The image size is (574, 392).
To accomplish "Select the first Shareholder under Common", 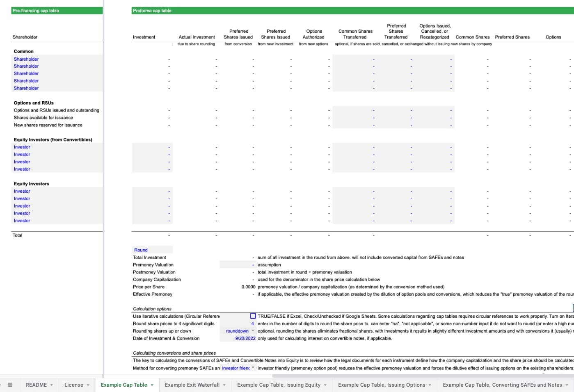I will pyautogui.click(x=26, y=59).
